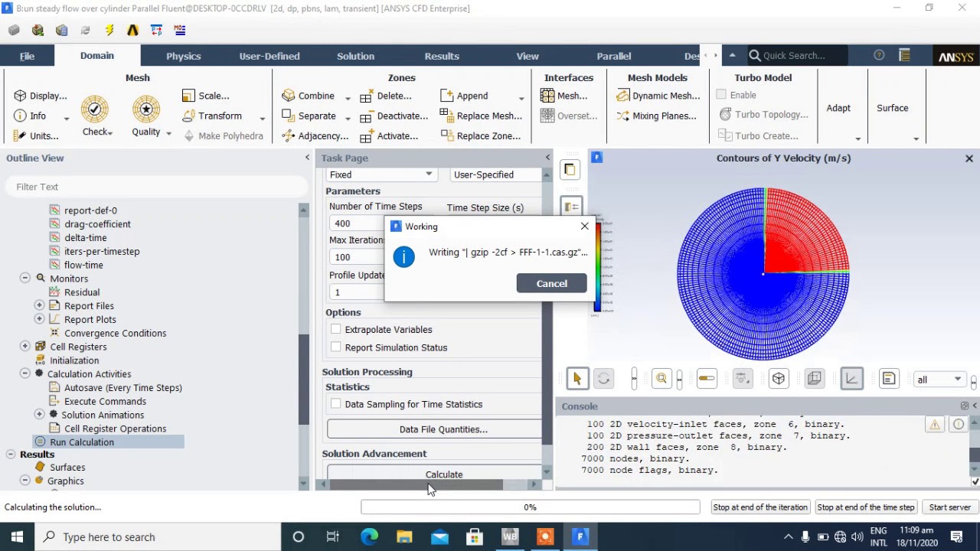
Task: Click the zoom-to-area magnifier icon
Action: click(x=661, y=379)
